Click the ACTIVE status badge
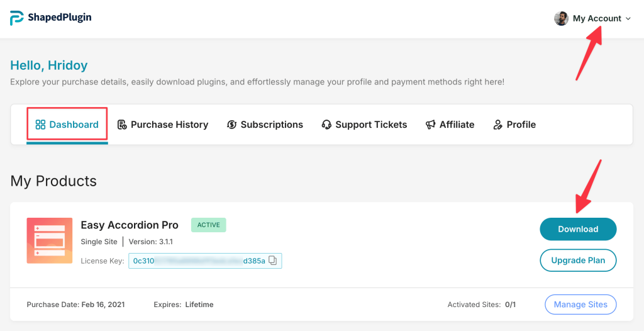Image resolution: width=644 pixels, height=331 pixels. (x=208, y=225)
